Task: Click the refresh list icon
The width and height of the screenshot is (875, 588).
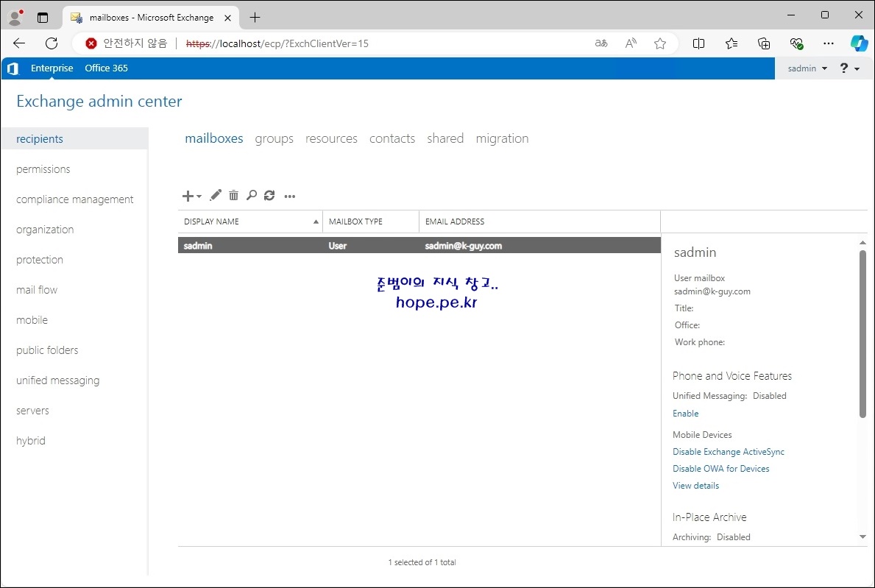Action: click(x=269, y=195)
